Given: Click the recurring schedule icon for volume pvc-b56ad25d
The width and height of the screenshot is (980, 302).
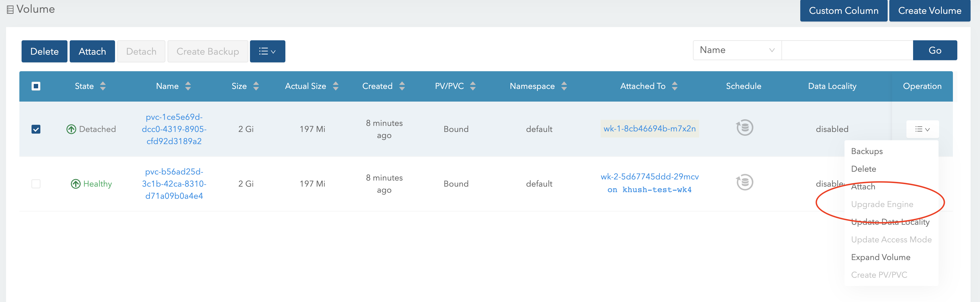Looking at the screenshot, I should click(744, 182).
